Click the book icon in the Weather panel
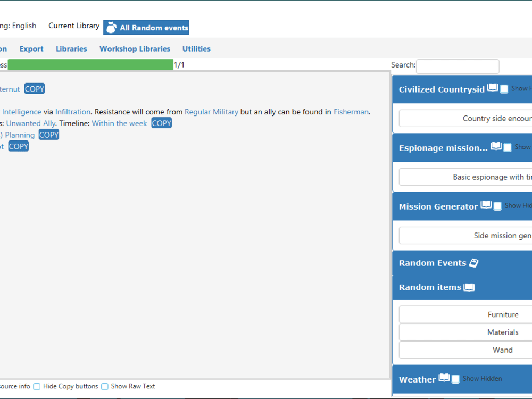The height and width of the screenshot is (399, 532). point(443,378)
